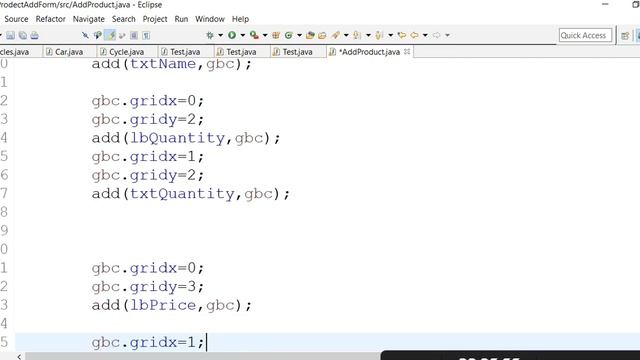Screen dimensions: 640x360
Task: Click the greyed Forward navigation arrow
Action: [x=437, y=36]
